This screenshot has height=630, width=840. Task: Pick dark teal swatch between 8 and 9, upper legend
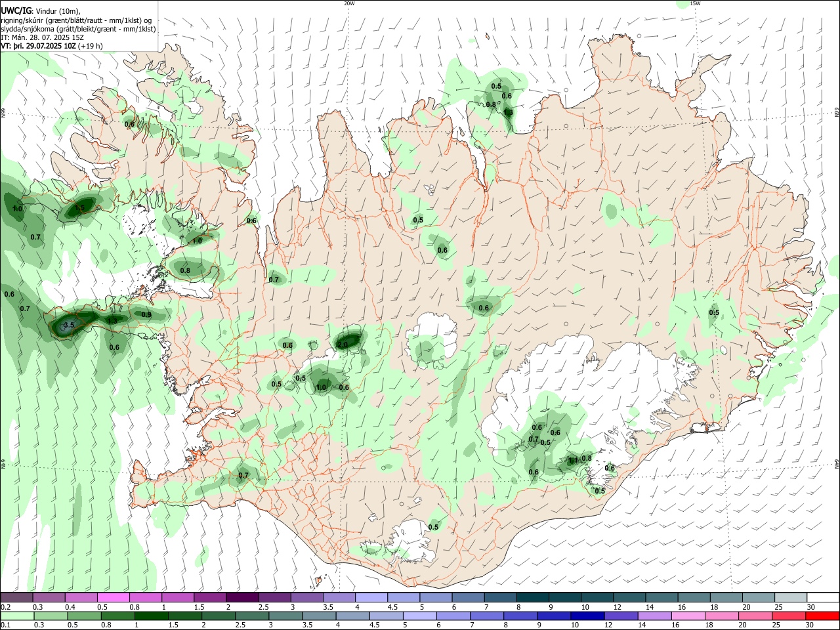click(x=532, y=598)
